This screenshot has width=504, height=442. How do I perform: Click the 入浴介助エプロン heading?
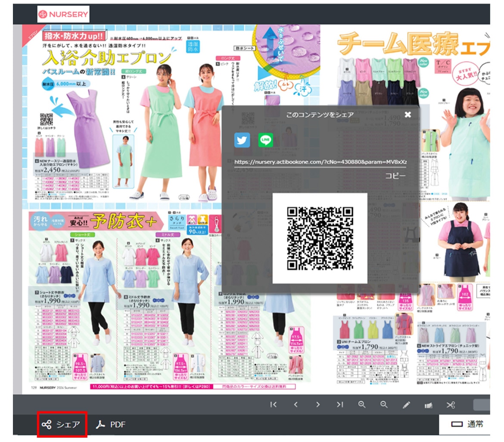107,58
